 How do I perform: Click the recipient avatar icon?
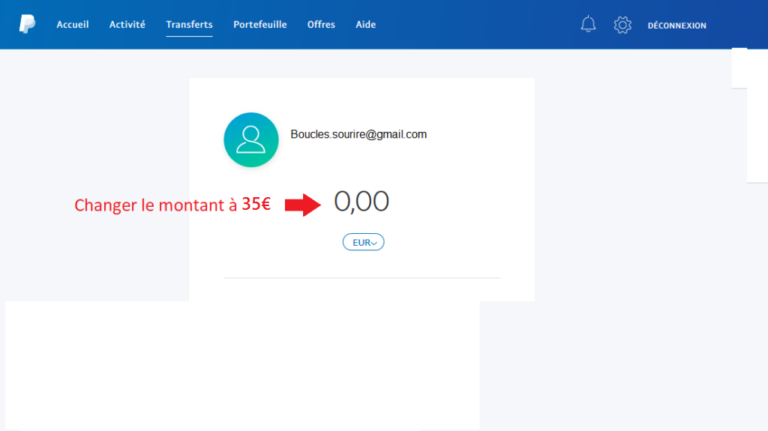coord(251,140)
